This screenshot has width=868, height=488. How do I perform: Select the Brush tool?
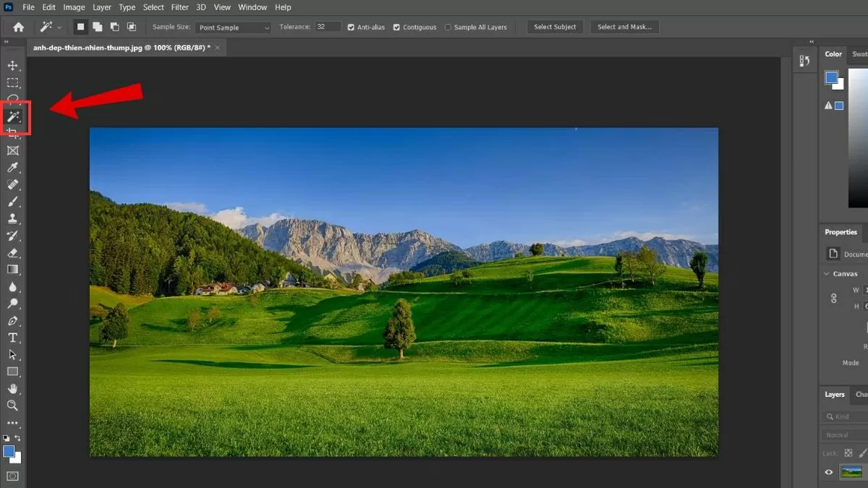pos(13,202)
